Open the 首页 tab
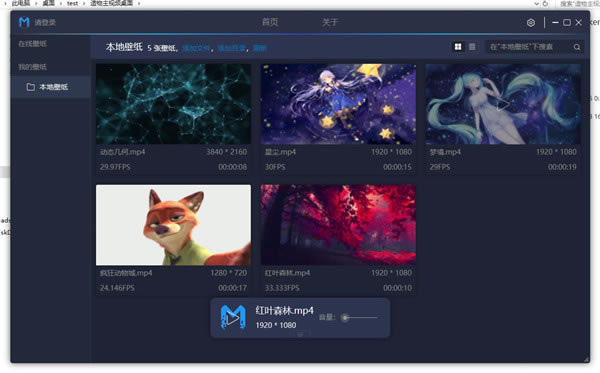 (270, 22)
